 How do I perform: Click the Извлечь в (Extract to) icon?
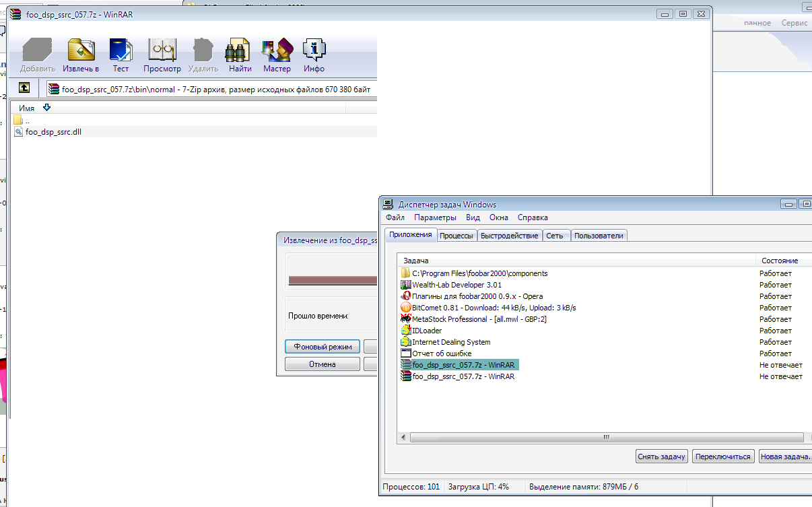pos(81,50)
